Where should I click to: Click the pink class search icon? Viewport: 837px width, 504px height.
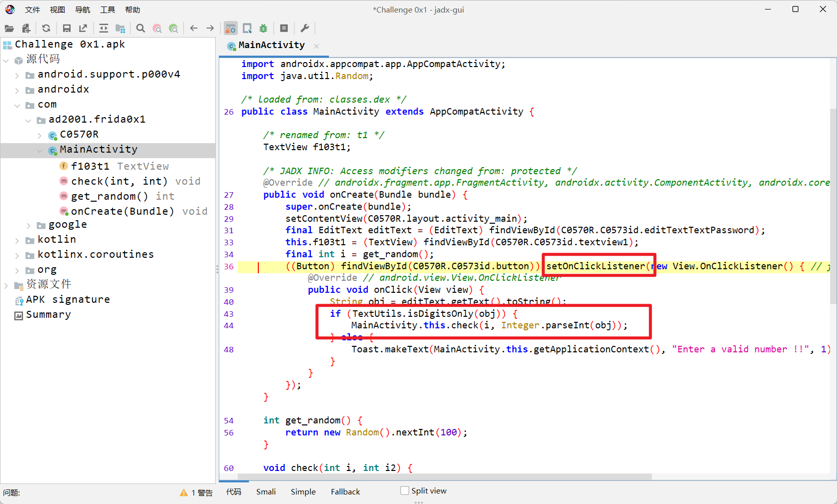pos(157,29)
